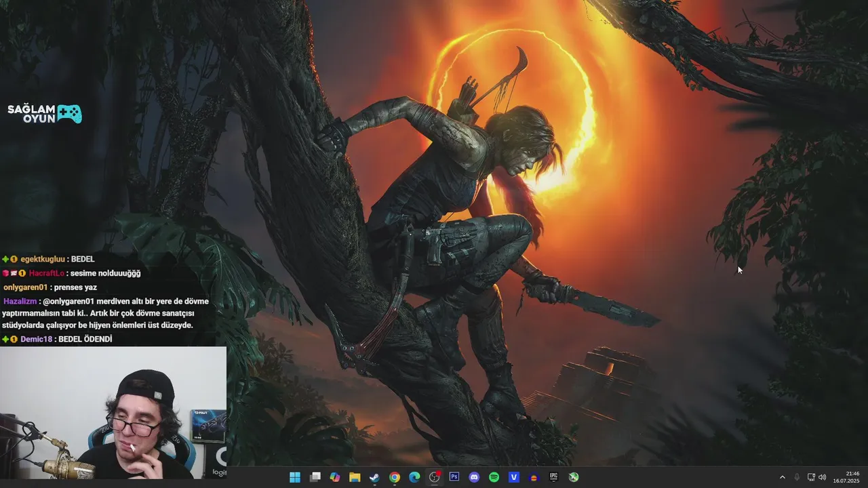Click chat username HacraftLo
This screenshot has height=488, width=868.
[47, 273]
